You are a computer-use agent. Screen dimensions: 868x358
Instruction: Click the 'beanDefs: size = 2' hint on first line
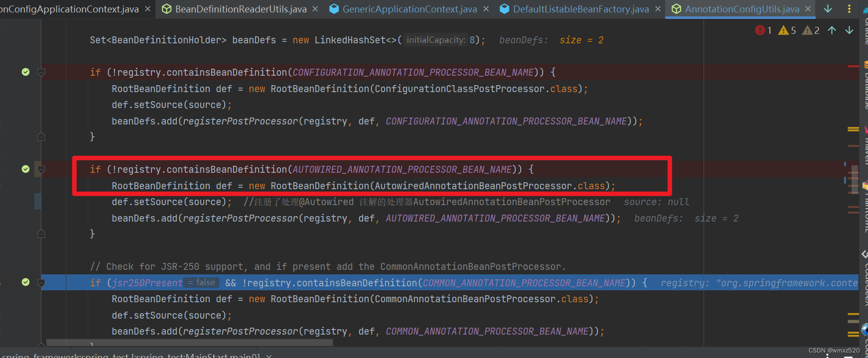(552, 40)
